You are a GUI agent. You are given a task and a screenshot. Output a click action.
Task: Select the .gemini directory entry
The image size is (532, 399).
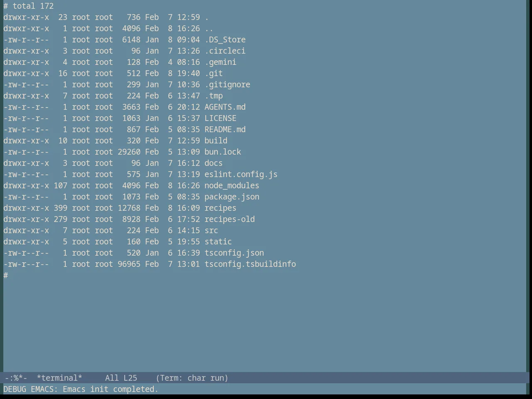220,62
